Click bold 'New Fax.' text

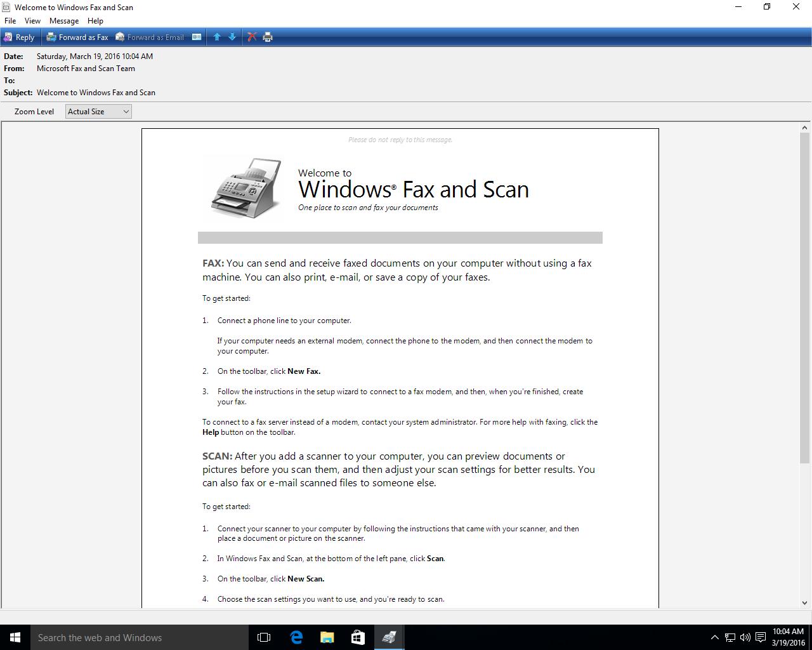point(304,371)
